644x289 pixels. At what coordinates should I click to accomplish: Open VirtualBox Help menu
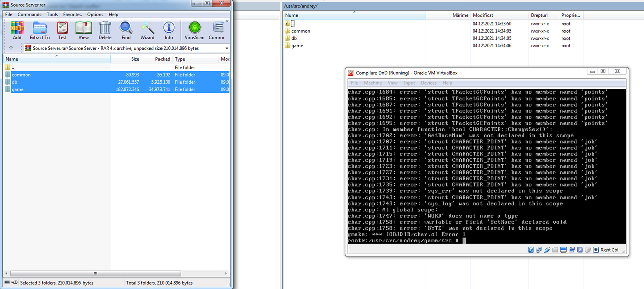pos(447,83)
